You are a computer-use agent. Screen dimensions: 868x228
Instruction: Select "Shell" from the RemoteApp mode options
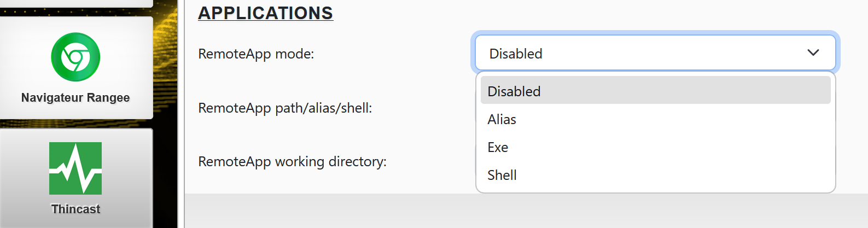pyautogui.click(x=502, y=175)
